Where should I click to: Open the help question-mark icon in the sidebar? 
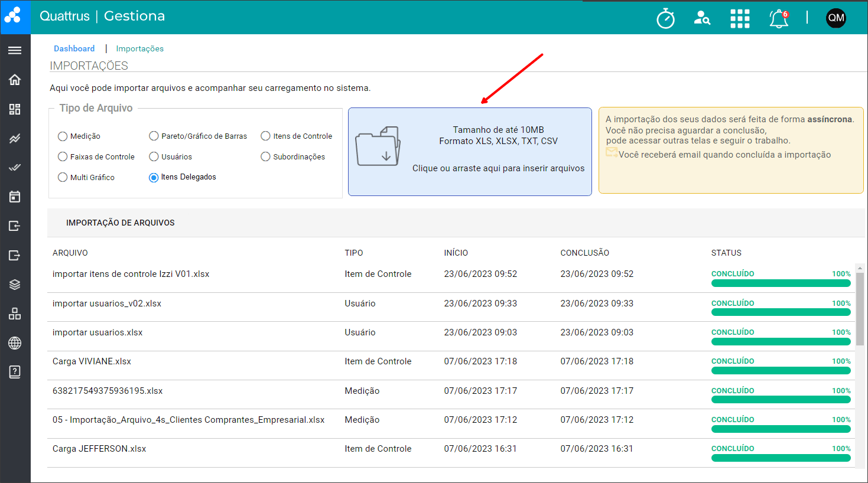[x=15, y=372]
